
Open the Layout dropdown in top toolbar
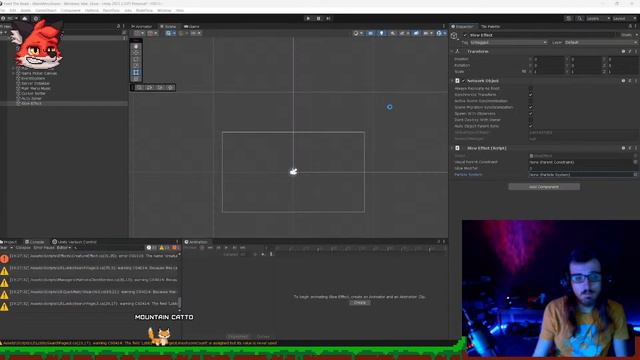[x=624, y=18]
